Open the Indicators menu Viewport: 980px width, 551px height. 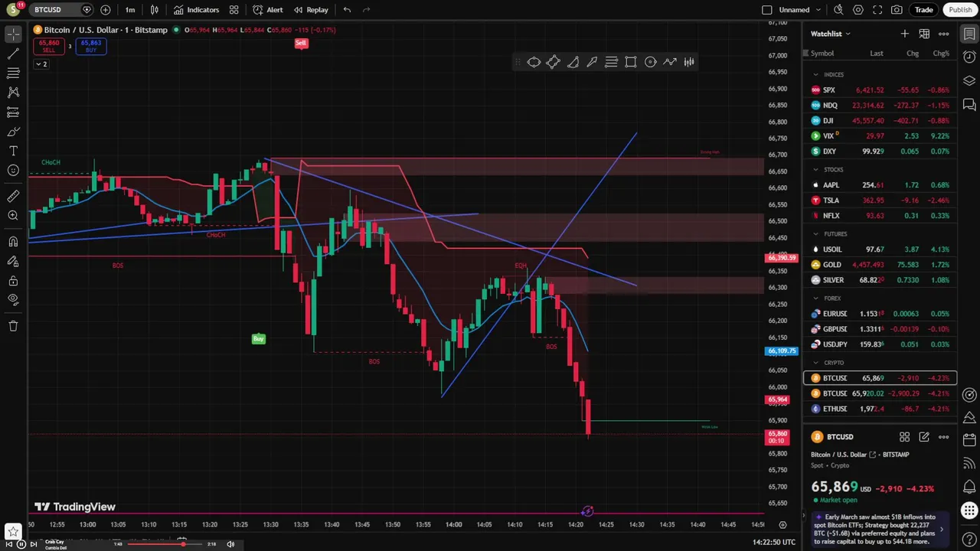196,10
